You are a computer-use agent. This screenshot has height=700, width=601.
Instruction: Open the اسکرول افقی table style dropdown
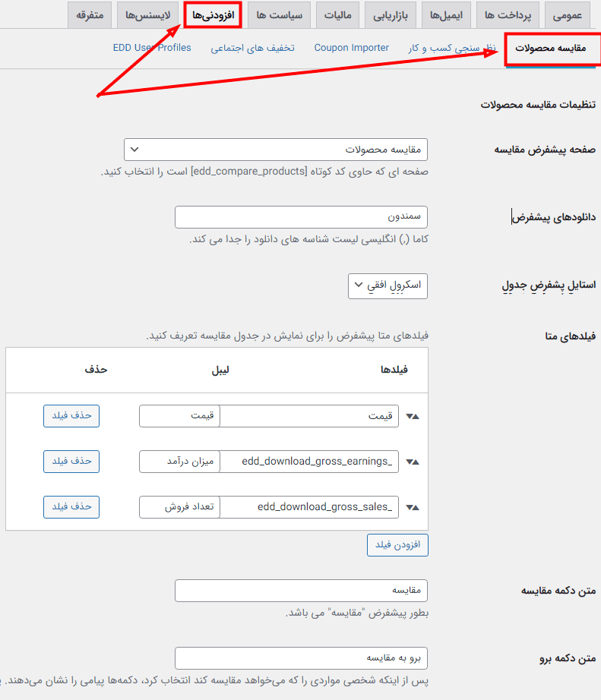pos(387,285)
